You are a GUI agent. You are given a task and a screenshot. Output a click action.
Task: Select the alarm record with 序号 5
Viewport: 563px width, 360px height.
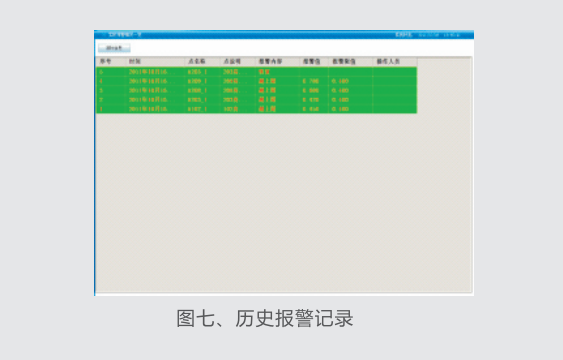[256, 72]
